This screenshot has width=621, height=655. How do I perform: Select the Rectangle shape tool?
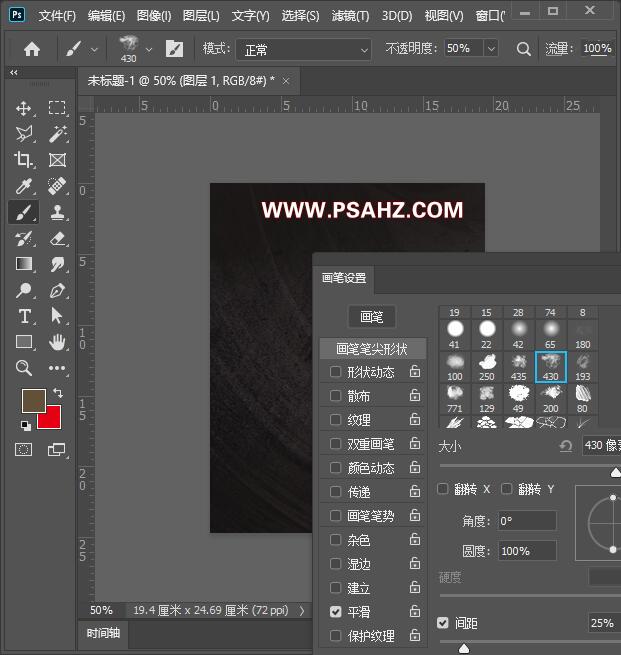23,342
